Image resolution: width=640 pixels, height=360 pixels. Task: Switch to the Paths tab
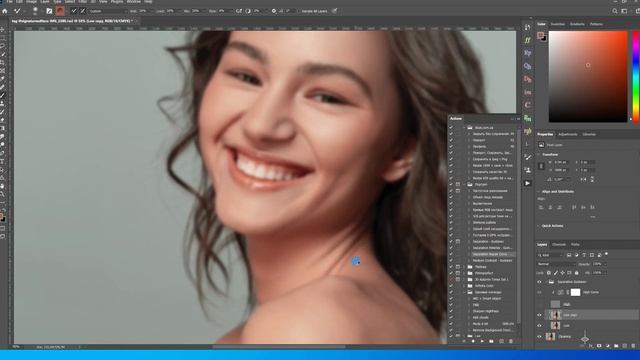[575, 244]
